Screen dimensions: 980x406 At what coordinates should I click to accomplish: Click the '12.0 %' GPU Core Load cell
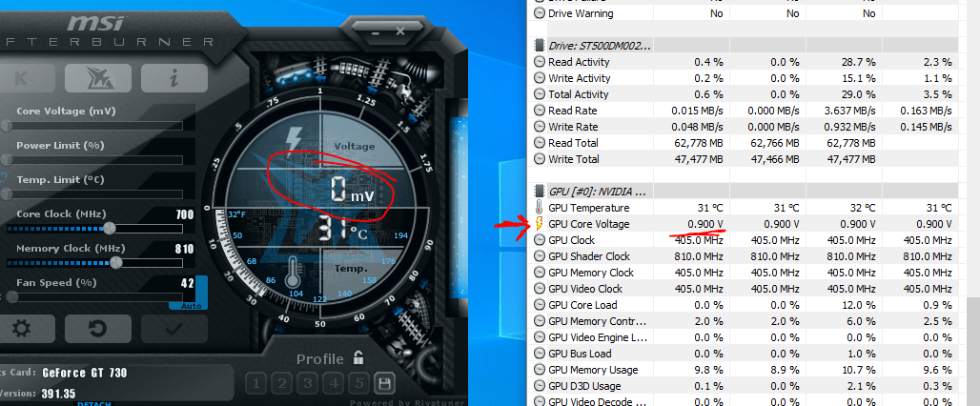(859, 305)
